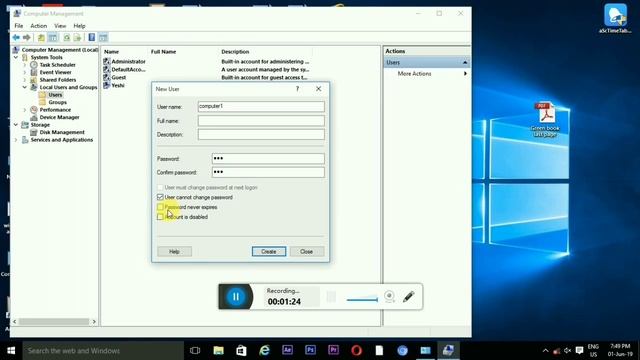Viewport: 640px width, 360px height.
Task: Click the Administrator user account icon
Action: point(107,61)
